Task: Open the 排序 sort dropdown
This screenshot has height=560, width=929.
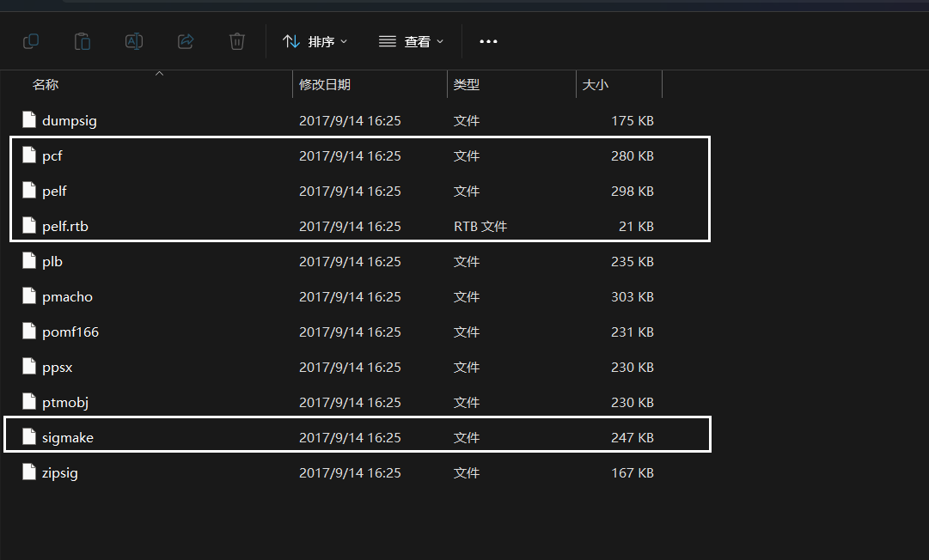Action: (x=315, y=41)
